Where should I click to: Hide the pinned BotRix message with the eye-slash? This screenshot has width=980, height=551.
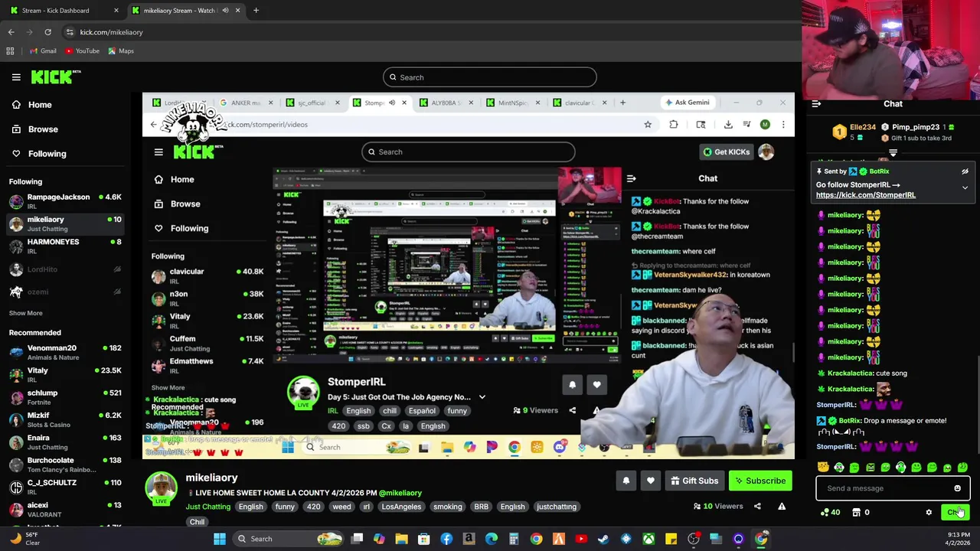[965, 171]
